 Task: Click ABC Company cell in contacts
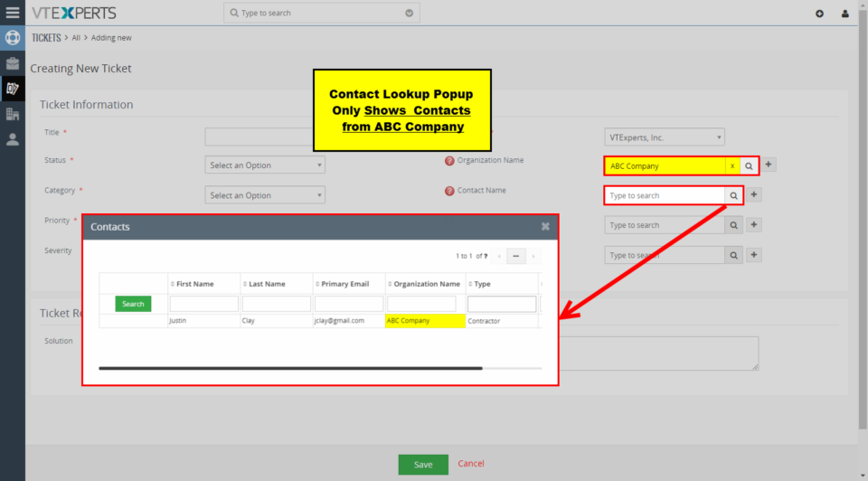click(x=425, y=320)
